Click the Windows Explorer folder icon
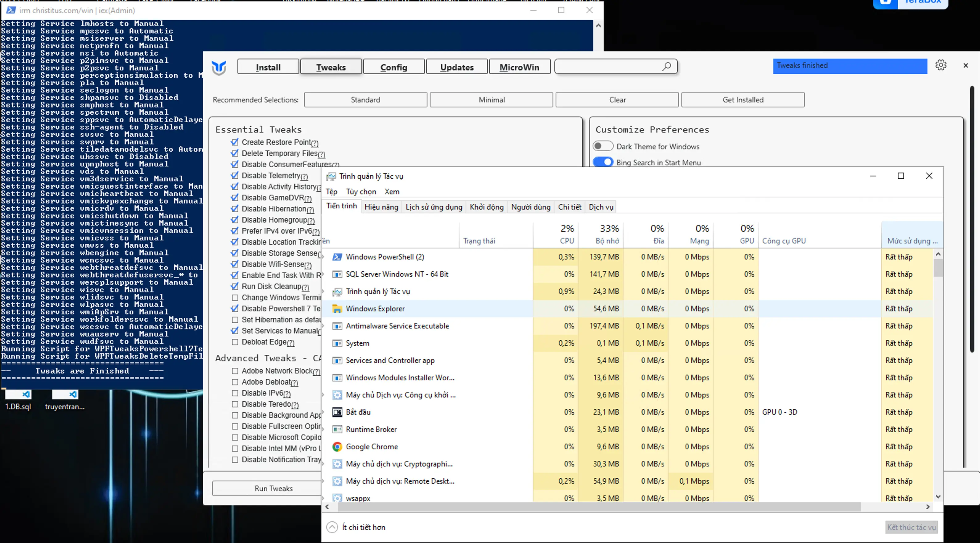 [x=337, y=309]
